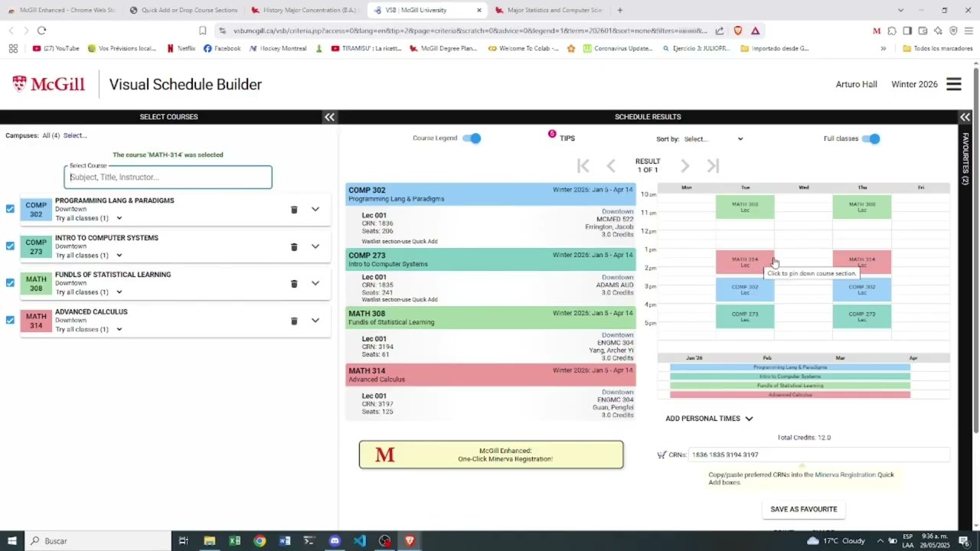Collapse the Schedule Results panel arrows
Screen dimensions: 980x551
click(965, 117)
